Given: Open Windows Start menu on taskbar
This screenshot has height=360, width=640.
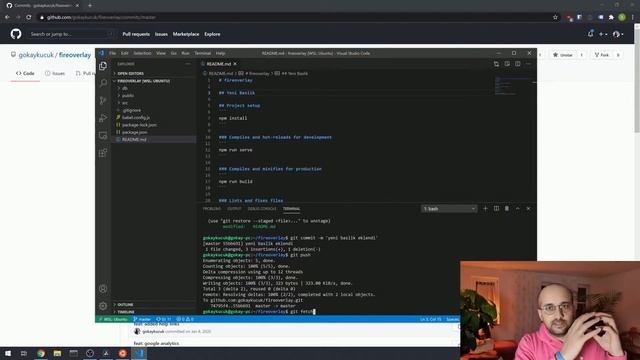Looking at the screenshot, I should pyautogui.click(x=8, y=353).
